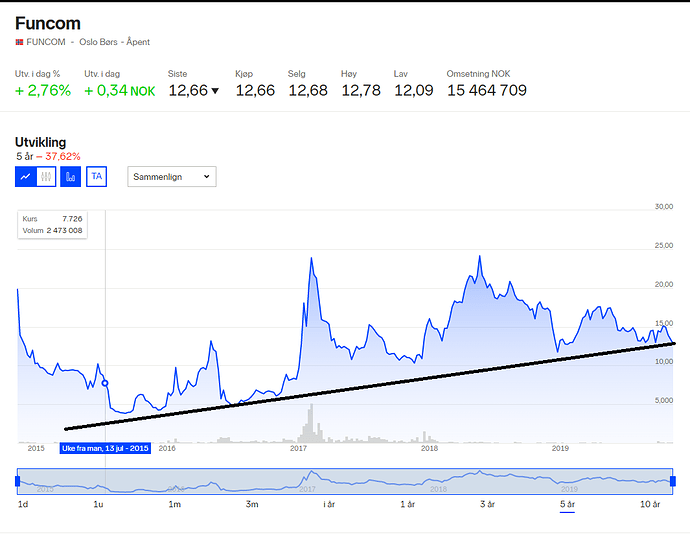Viewport: 690px width, 539px height.
Task: Select the 1m time range
Action: click(175, 504)
